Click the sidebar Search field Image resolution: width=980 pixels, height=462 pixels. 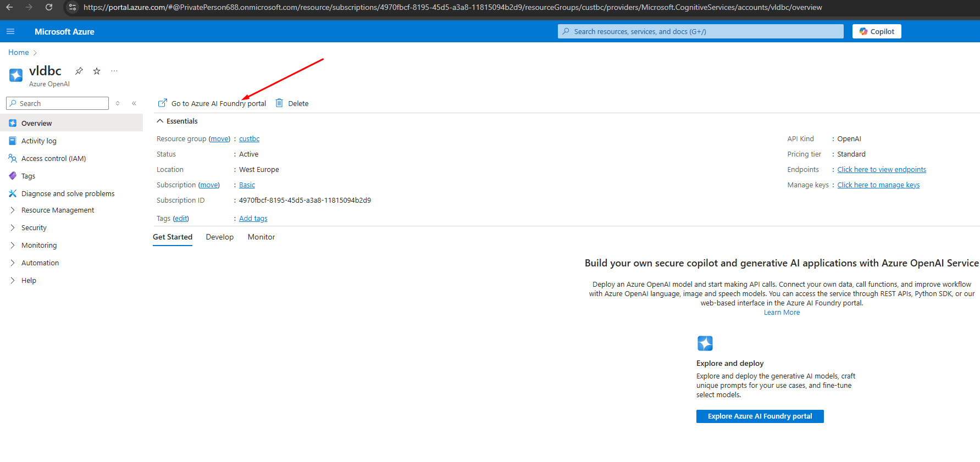coord(57,103)
